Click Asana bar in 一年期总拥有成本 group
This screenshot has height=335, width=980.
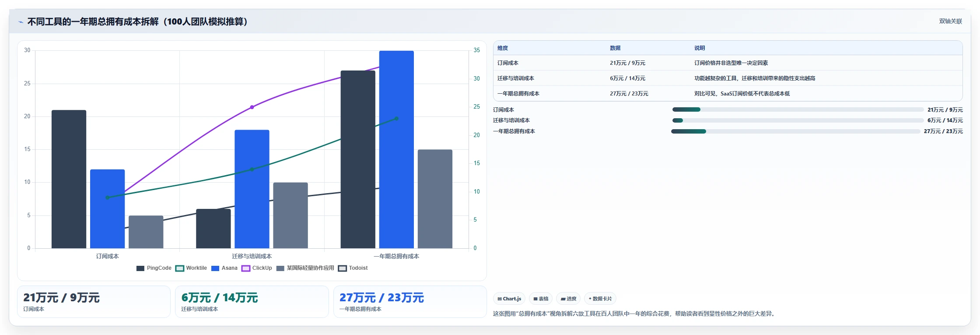coord(396,149)
